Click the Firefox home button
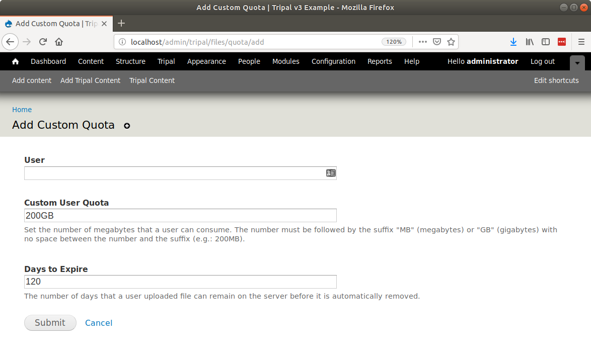Viewport: 591px width, 364px height. pos(59,42)
